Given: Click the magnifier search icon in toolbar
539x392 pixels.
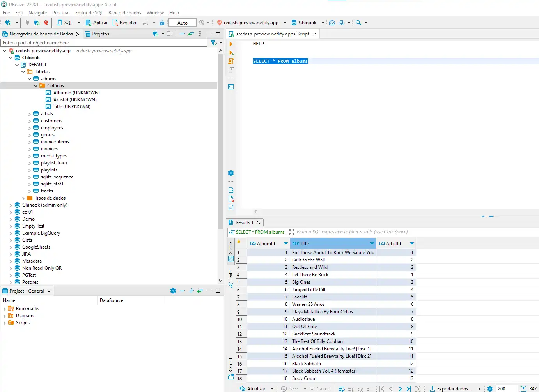Looking at the screenshot, I should click(x=358, y=23).
